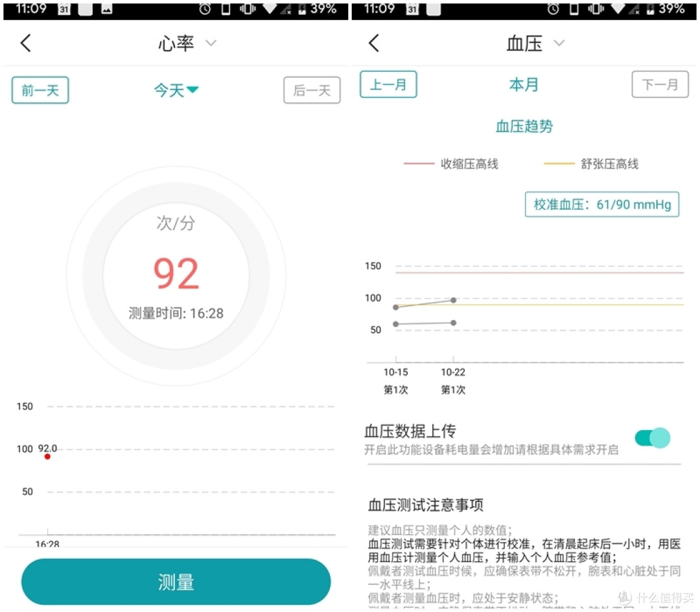Viewport: 700px width, 612px height.
Task: Go back from the 心率 heart rate screen
Action: tap(26, 43)
